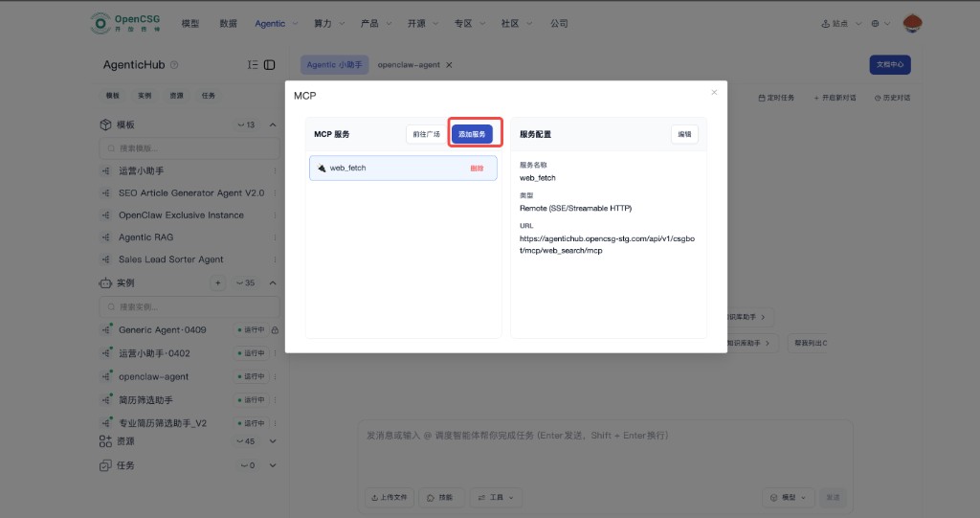Click the 搜索实例 search field
Image resolution: width=980 pixels, height=518 pixels.
tap(189, 306)
